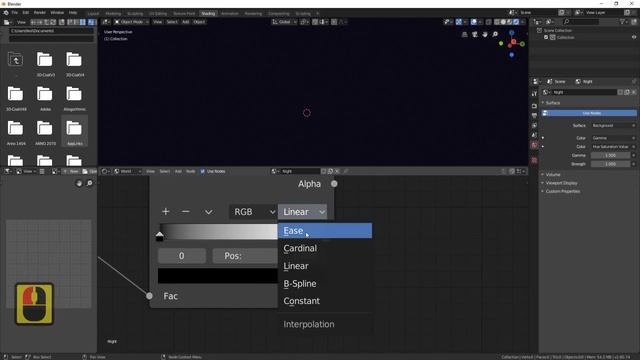This screenshot has width=640, height=360.
Task: Expand the Volume panel
Action: [553, 175]
